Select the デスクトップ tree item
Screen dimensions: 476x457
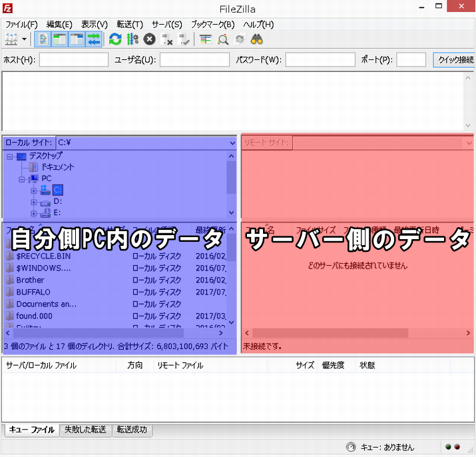point(46,156)
